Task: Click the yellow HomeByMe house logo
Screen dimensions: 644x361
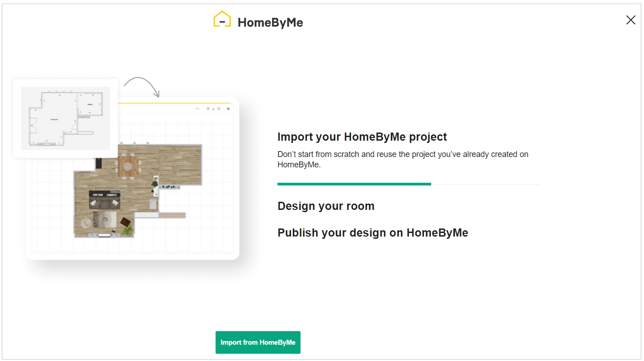Action: click(x=222, y=19)
